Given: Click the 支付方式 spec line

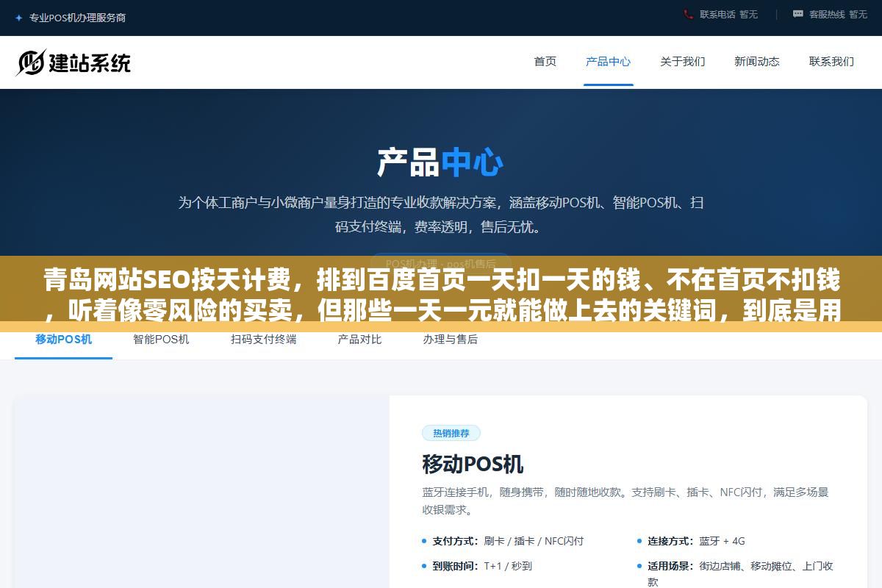Looking at the screenshot, I should (x=508, y=541).
